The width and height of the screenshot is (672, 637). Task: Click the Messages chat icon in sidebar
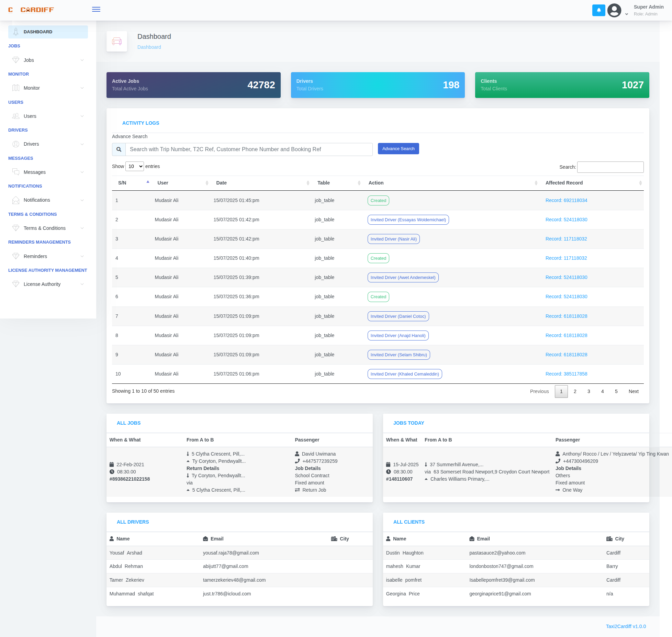coord(16,172)
